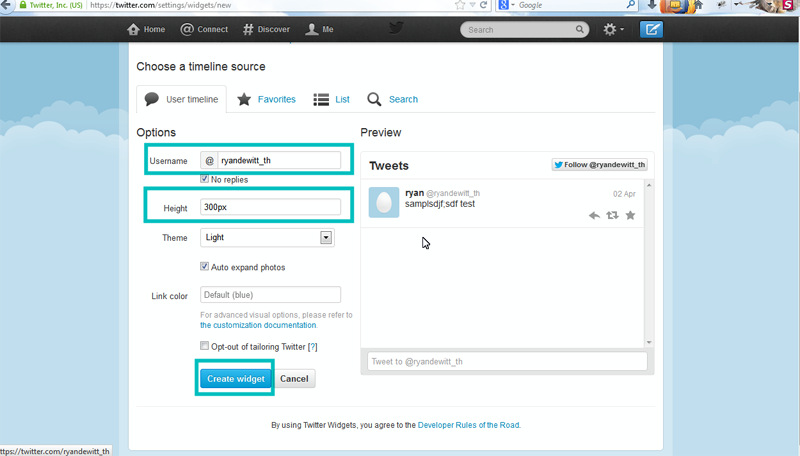The image size is (800, 456).
Task: Switch to the List tab
Action: coord(332,99)
